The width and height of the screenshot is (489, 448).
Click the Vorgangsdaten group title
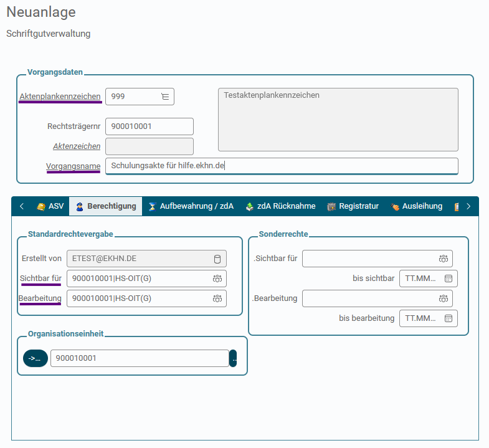(x=55, y=72)
